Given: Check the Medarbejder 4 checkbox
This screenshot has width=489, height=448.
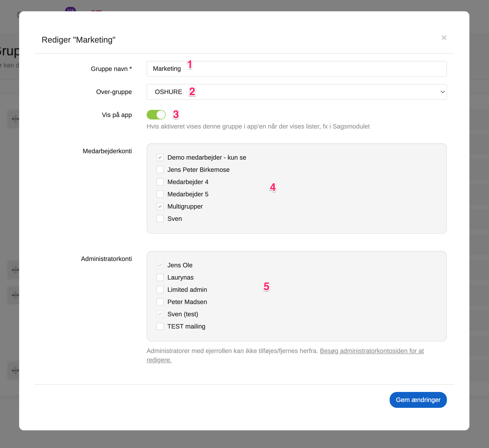Looking at the screenshot, I should point(160,182).
